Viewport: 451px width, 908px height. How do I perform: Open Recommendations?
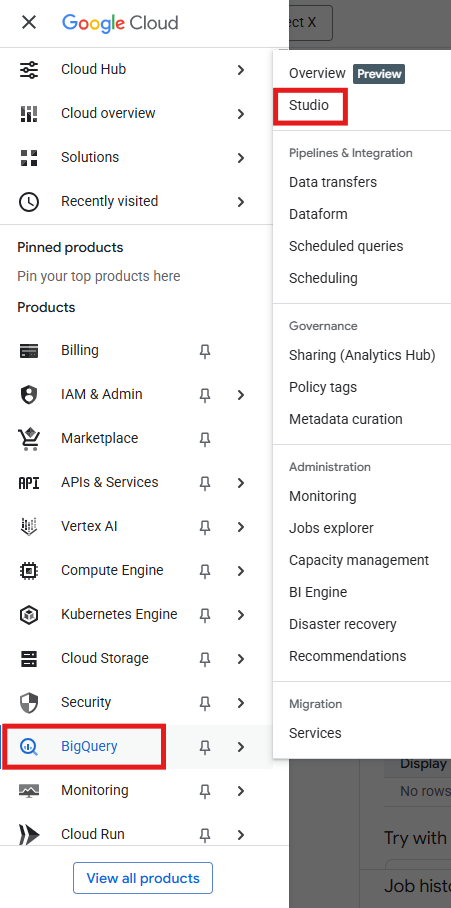[x=347, y=656]
